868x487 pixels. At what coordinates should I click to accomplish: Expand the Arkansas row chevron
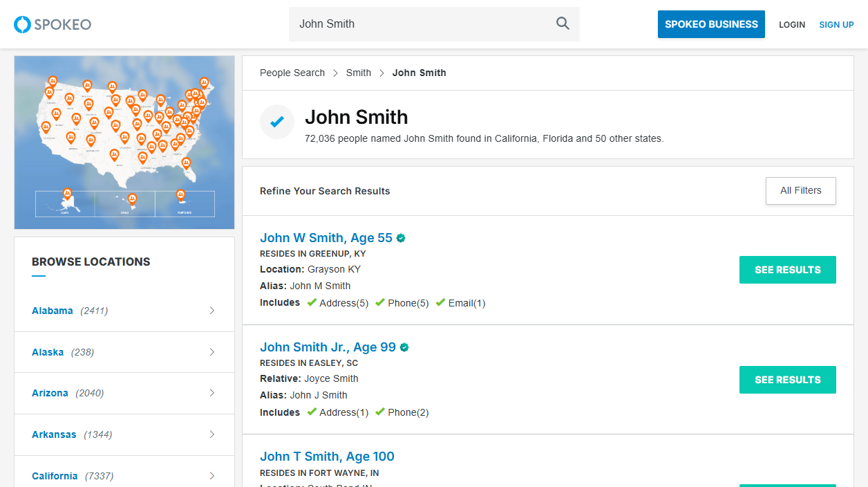(212, 434)
